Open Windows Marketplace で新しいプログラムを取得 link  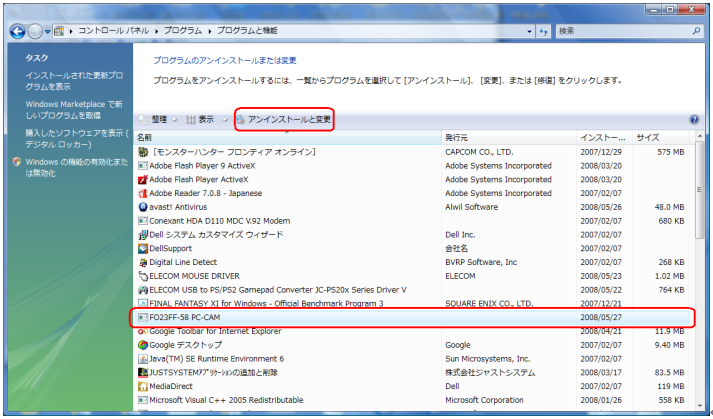74,110
